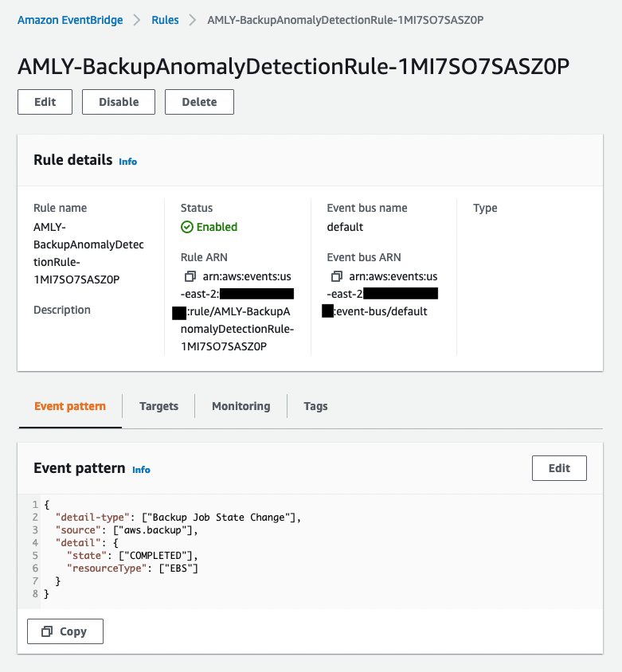Click the Info icon beside Rule details
Viewport: 622px width, 672px height.
pos(127,162)
